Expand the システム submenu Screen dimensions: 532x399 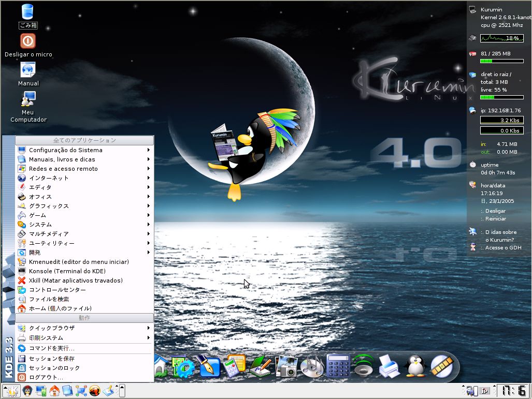pos(84,225)
